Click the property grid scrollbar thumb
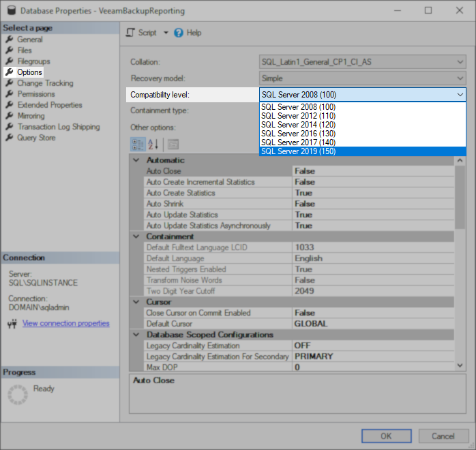Viewport: 476px width, 450px height. pos(460,197)
